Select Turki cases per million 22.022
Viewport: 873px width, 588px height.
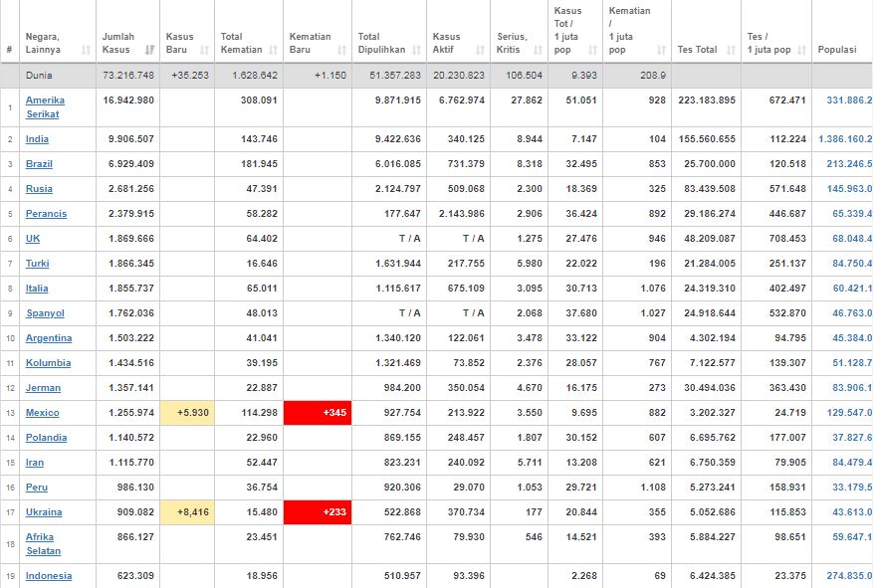(x=581, y=263)
